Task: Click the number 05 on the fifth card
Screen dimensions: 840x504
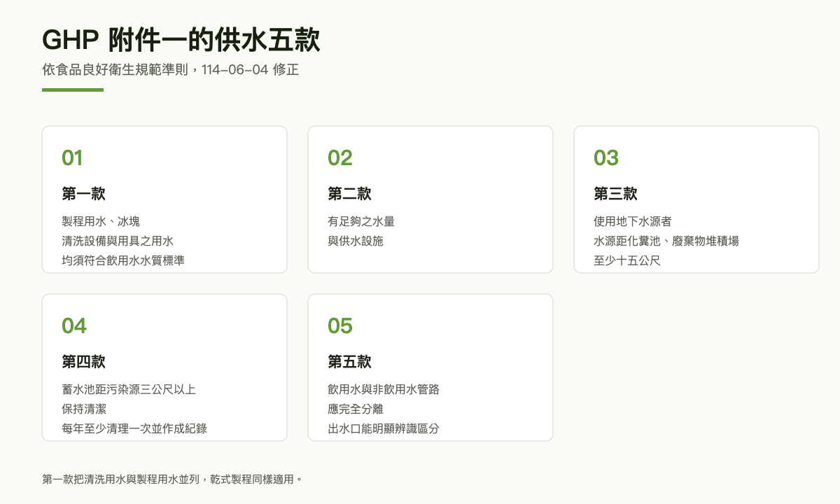Action: 340,326
